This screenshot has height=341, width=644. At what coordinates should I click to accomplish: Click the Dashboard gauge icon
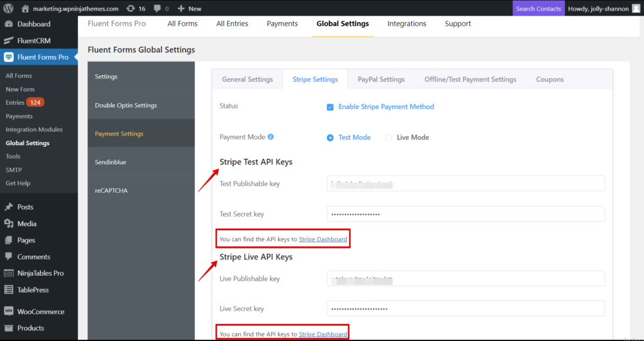pyautogui.click(x=9, y=24)
